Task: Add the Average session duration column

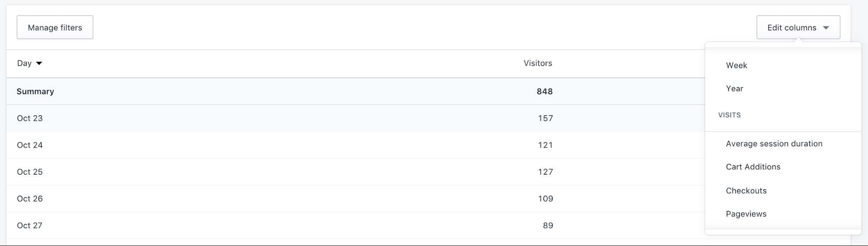Action: [774, 143]
